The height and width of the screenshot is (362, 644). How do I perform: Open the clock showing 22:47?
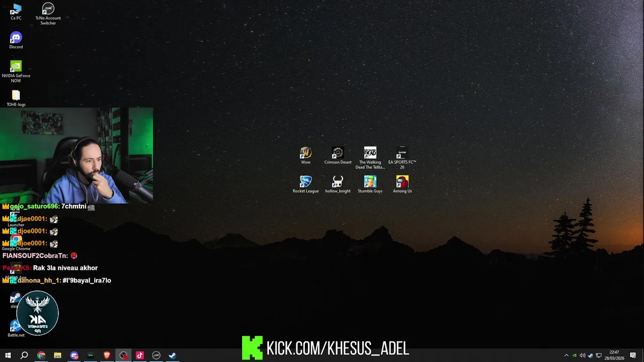(x=614, y=355)
